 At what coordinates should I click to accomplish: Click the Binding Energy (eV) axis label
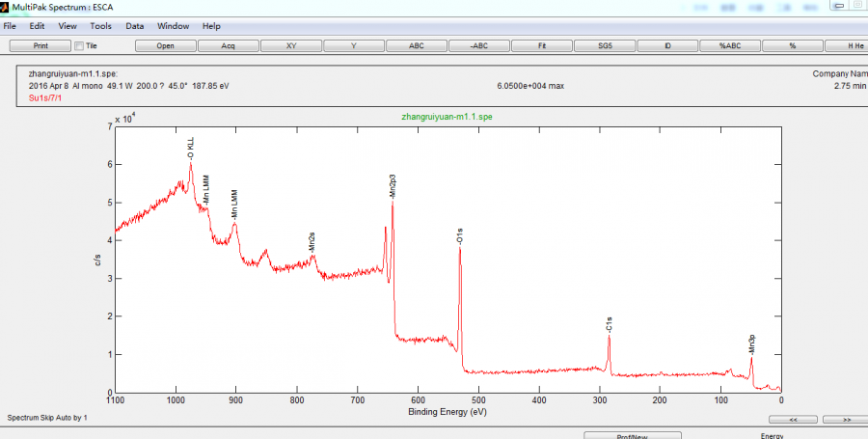point(448,412)
